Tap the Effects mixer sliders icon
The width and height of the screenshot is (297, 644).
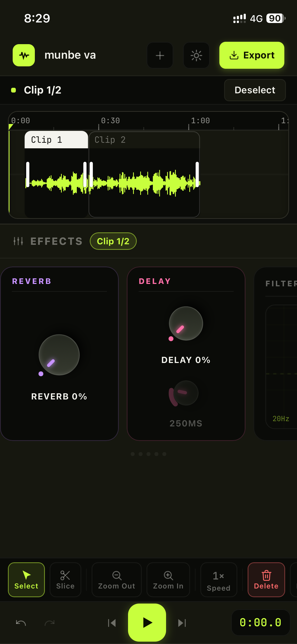(18, 241)
